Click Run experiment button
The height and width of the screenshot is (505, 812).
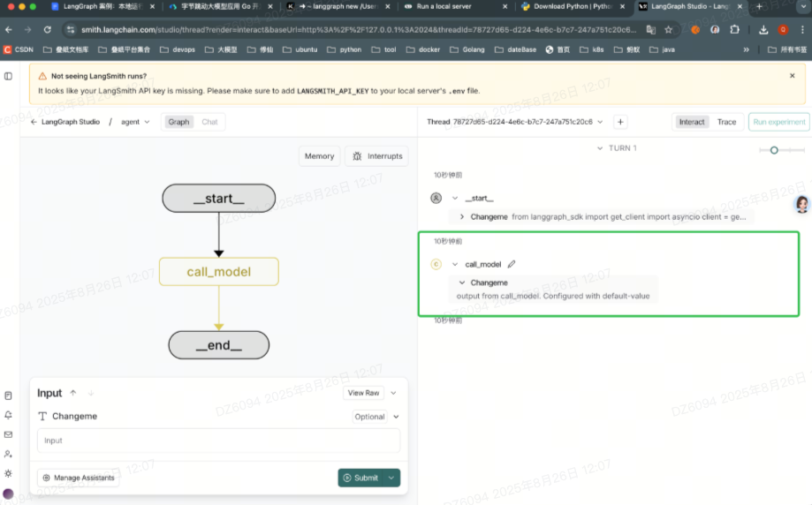click(x=778, y=122)
